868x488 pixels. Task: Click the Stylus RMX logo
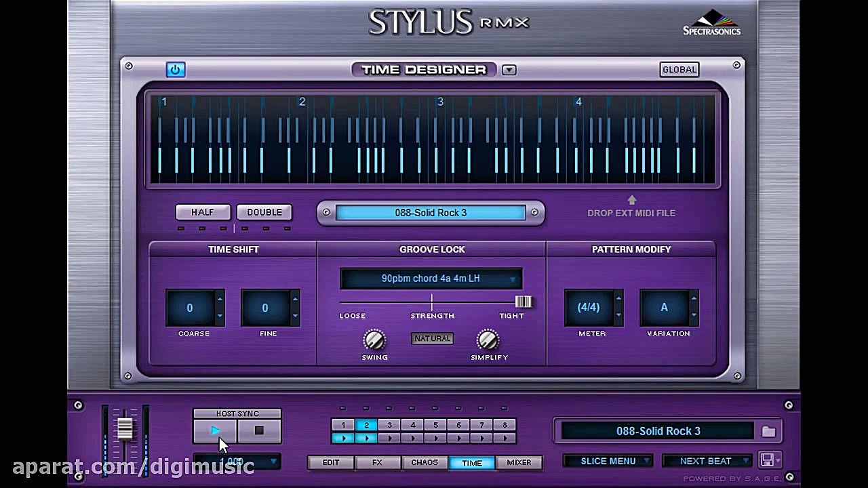(448, 22)
